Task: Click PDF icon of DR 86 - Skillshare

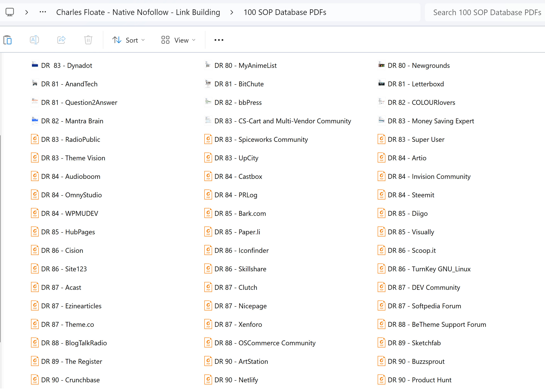Action: click(208, 269)
